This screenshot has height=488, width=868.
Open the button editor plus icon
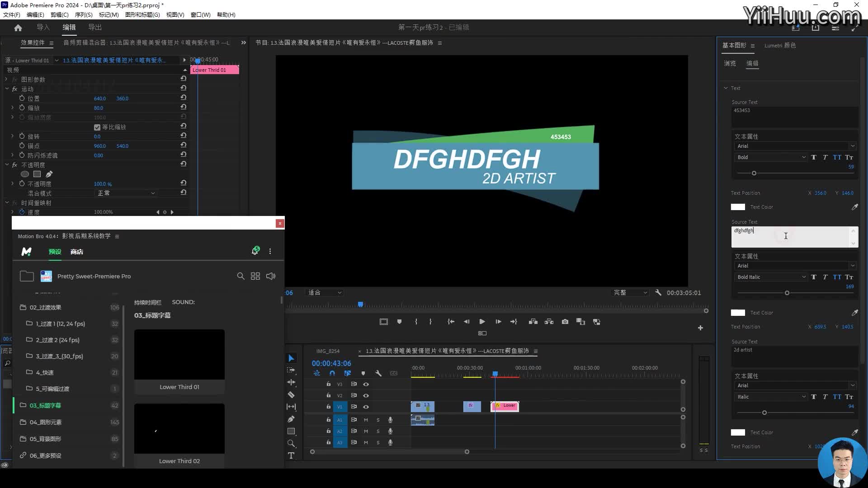[700, 328]
